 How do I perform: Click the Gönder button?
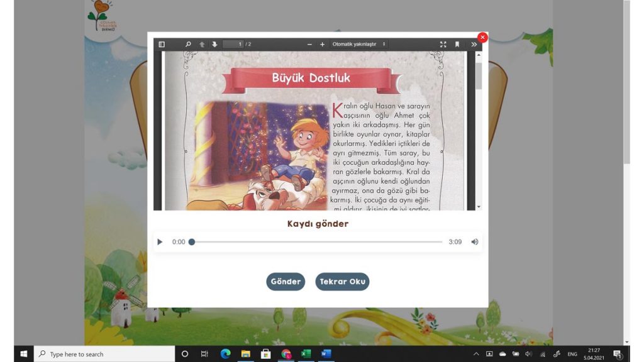(x=286, y=282)
